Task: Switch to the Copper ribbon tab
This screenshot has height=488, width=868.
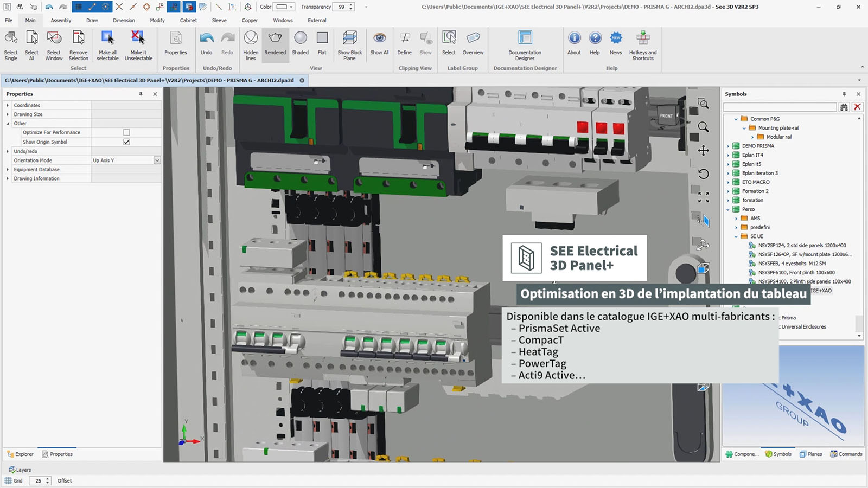Action: coord(250,20)
